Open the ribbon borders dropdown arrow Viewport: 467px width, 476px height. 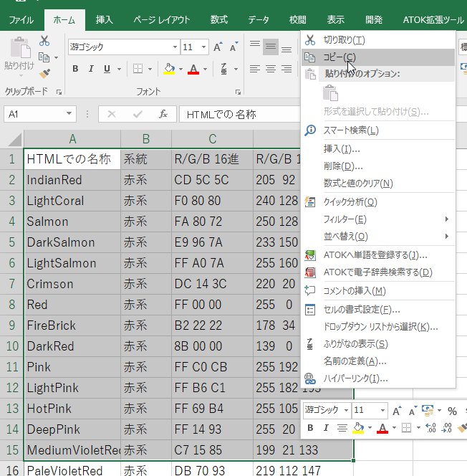pyautogui.click(x=151, y=69)
